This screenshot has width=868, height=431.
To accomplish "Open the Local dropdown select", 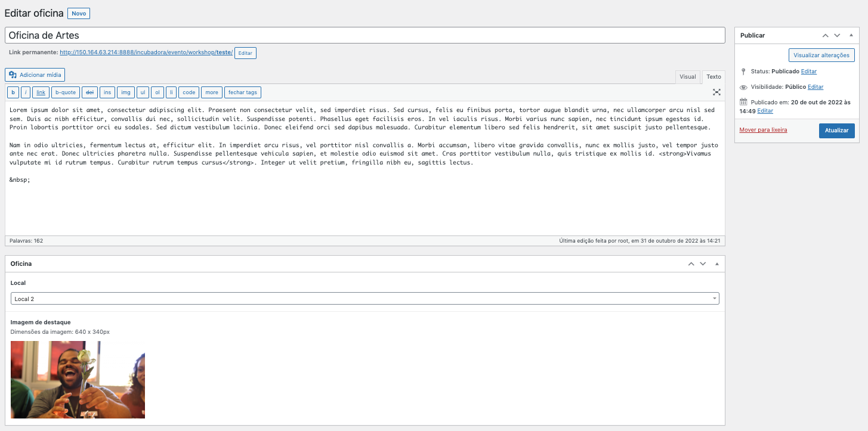I will point(365,299).
